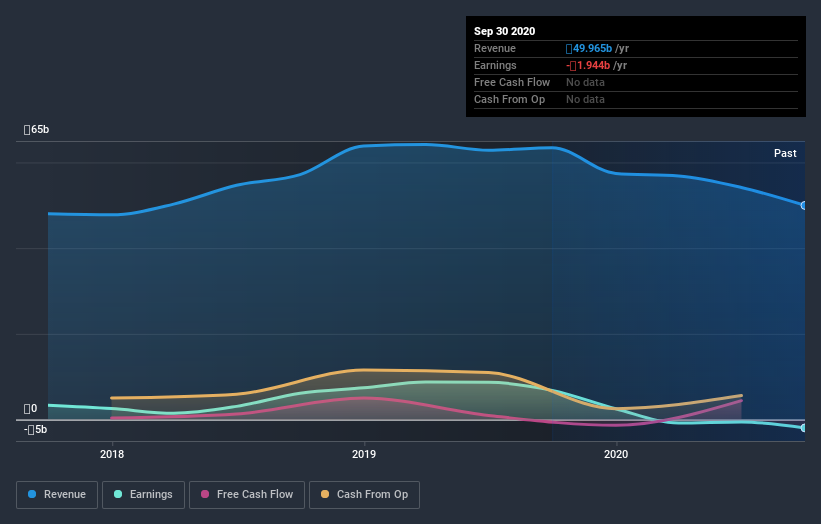This screenshot has width=821, height=524.
Task: Click the blue dot in the Revenue legend
Action: [x=32, y=494]
